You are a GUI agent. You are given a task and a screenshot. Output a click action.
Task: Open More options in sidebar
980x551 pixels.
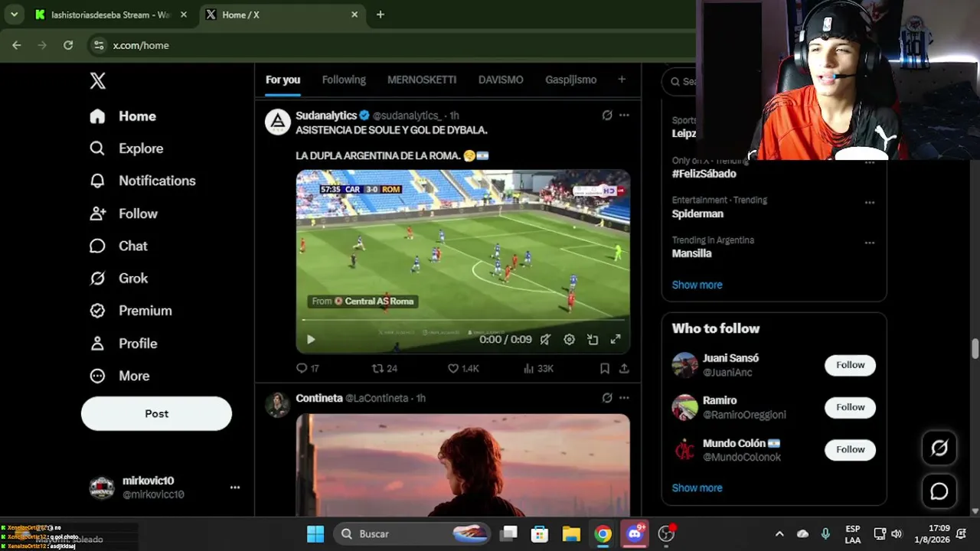[119, 376]
